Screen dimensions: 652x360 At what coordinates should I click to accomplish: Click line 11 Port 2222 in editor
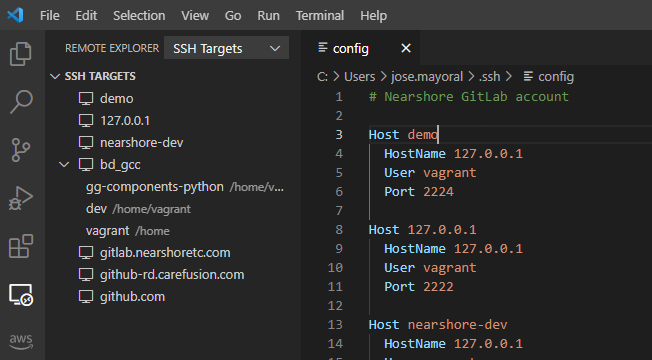coord(419,286)
